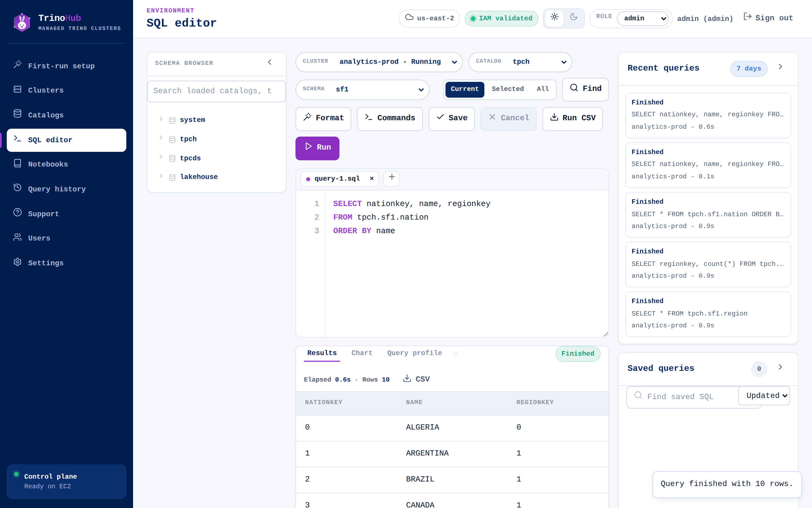This screenshot has width=812, height=508.
Task: Expand the system catalog
Action: [161, 119]
